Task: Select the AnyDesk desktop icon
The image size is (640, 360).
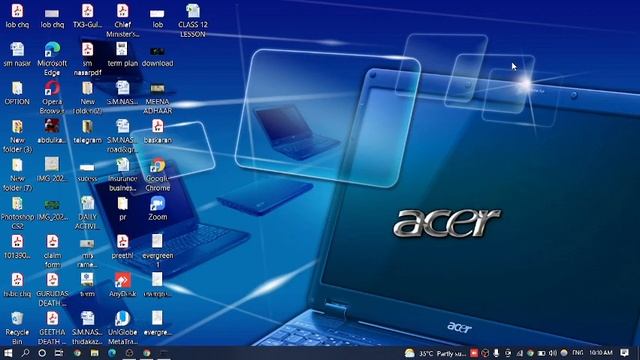Action: click(122, 284)
